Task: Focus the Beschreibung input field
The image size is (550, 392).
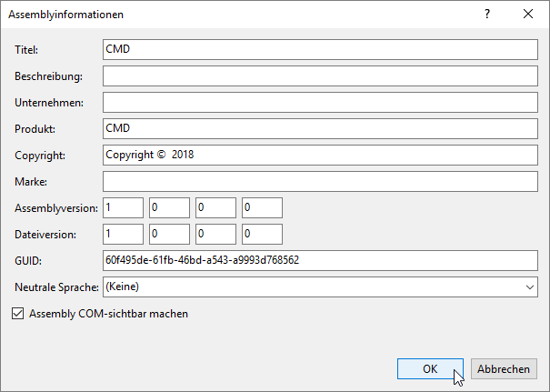Action: coord(320,75)
